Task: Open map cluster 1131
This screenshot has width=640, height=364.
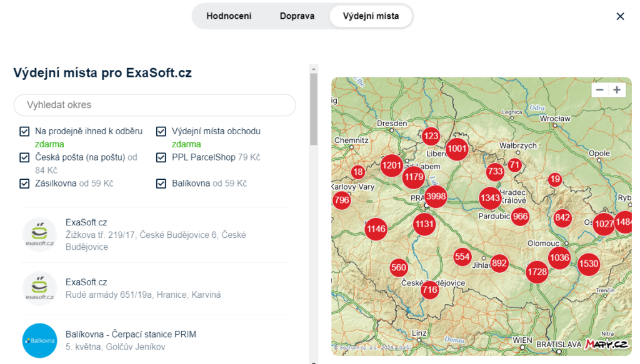Action: [424, 224]
